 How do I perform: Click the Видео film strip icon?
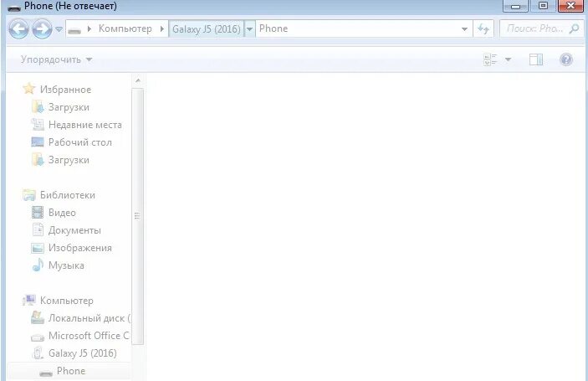38,213
